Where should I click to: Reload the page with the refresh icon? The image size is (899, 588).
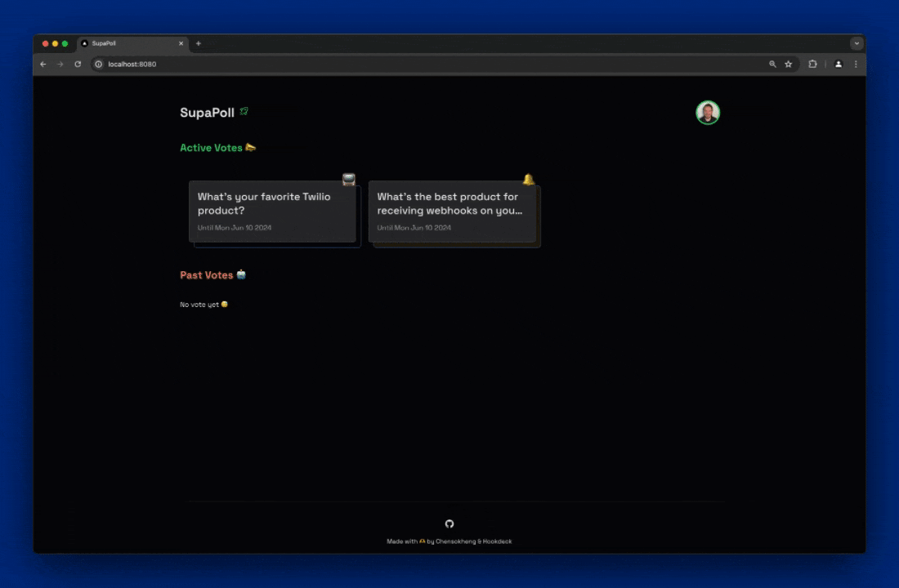(x=78, y=65)
